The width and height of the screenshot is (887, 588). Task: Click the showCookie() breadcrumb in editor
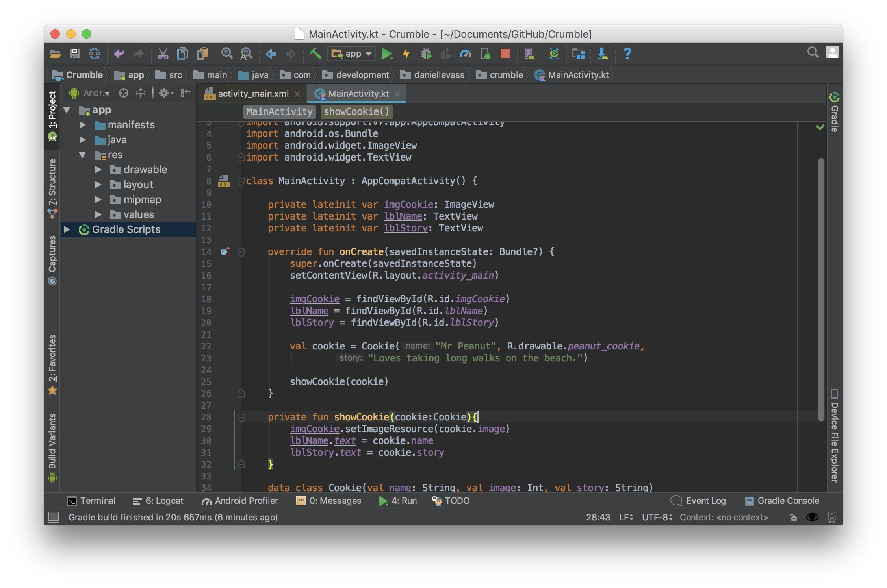[x=356, y=112]
